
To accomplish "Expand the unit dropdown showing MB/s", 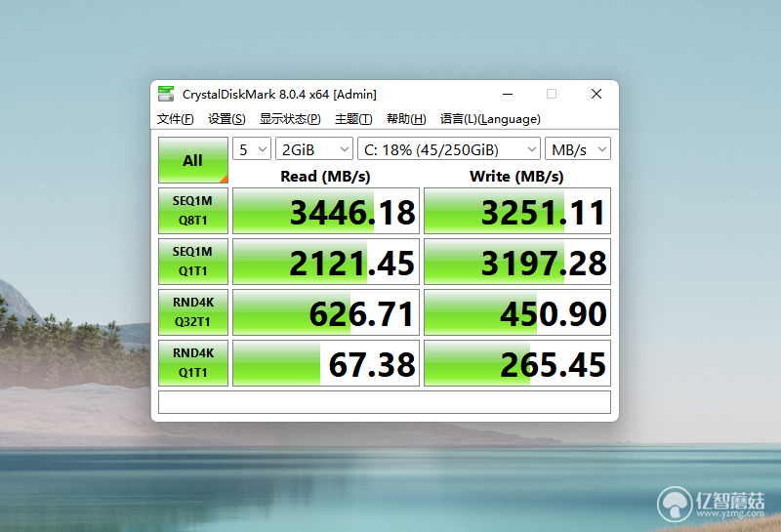I will click(578, 149).
